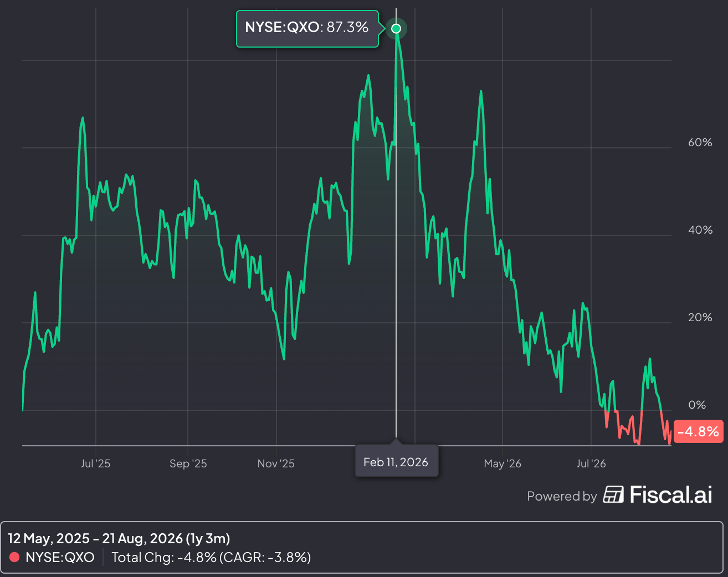Click the NYSE:QXO 87.3% tooltip
This screenshot has width=728, height=577.
tap(307, 28)
